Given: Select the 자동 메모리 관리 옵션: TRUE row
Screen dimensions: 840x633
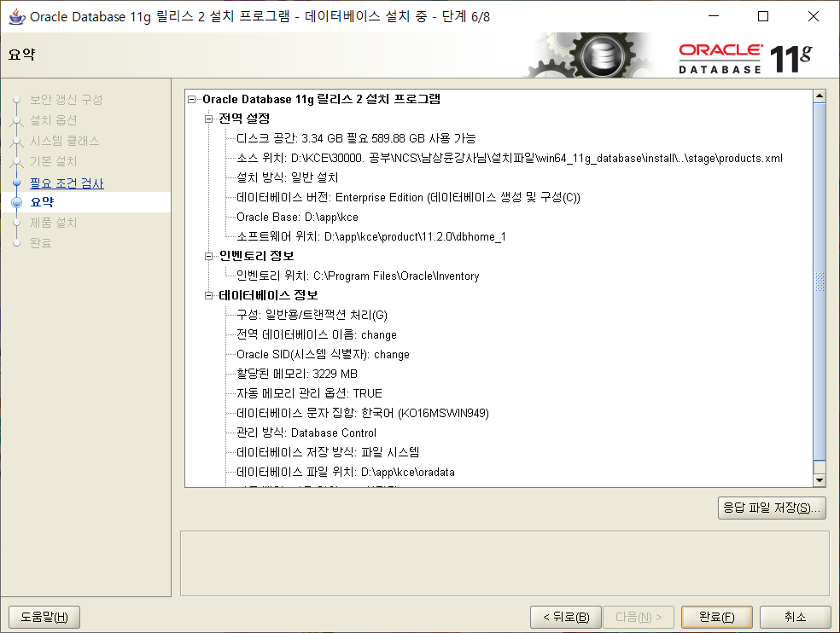Looking at the screenshot, I should pos(309,393).
